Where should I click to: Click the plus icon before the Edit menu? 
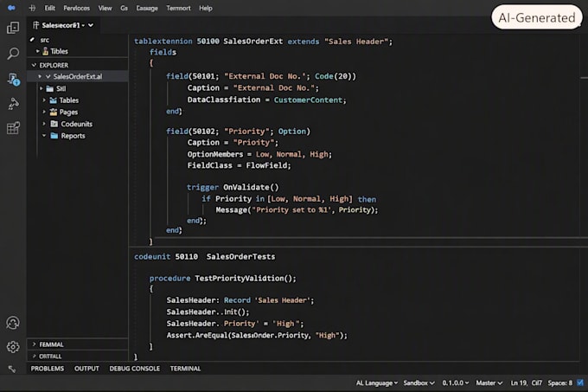point(32,8)
